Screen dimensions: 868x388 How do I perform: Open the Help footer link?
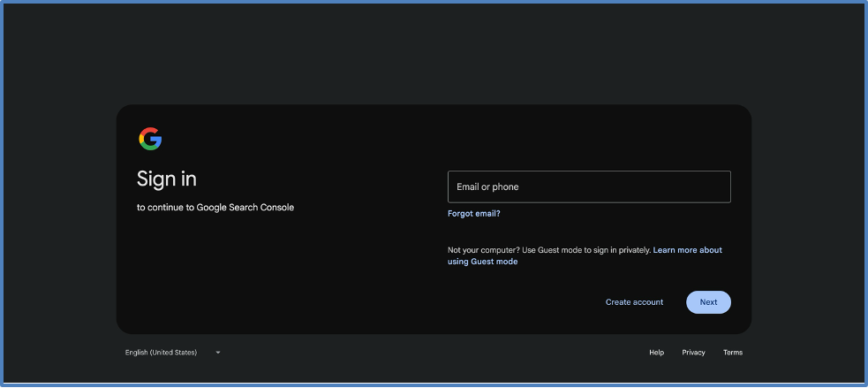(x=656, y=353)
